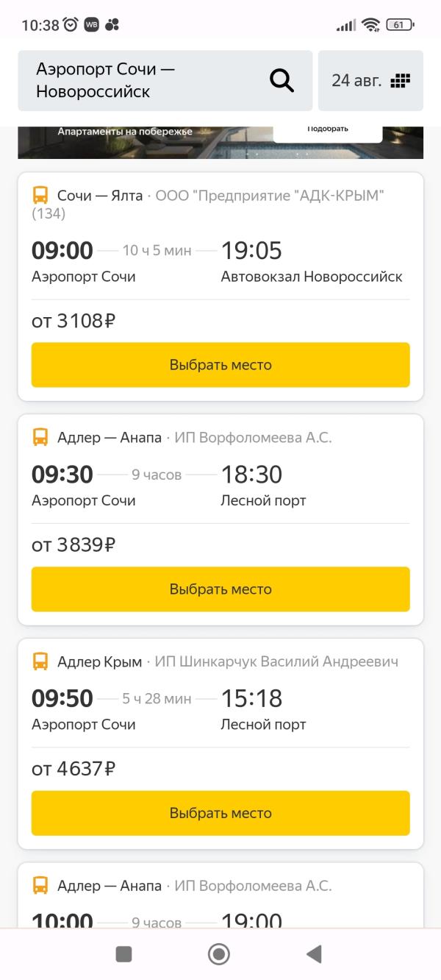Tap bus icon beside Адлер Крым route
The image size is (441, 980).
[40, 661]
